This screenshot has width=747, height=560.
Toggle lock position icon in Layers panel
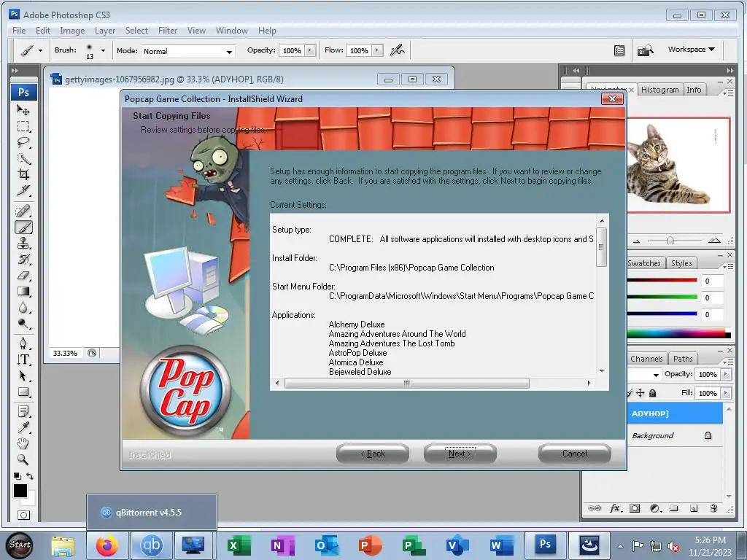pyautogui.click(x=640, y=393)
